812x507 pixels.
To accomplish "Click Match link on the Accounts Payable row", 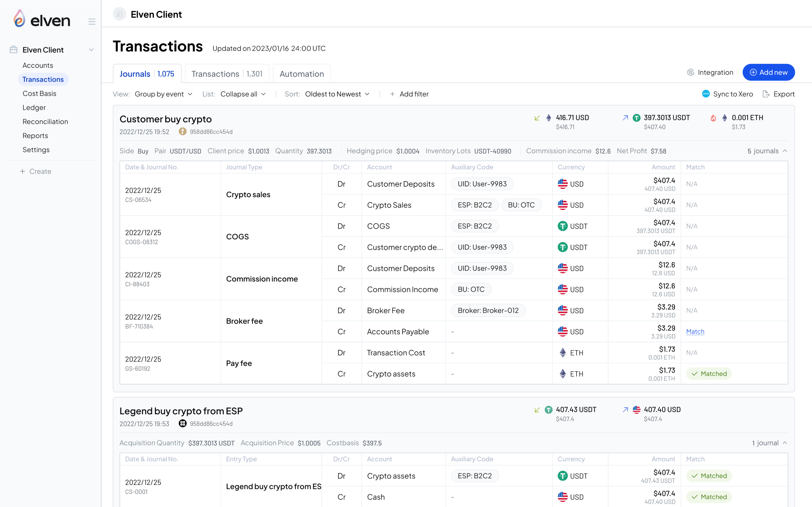I will tap(695, 331).
